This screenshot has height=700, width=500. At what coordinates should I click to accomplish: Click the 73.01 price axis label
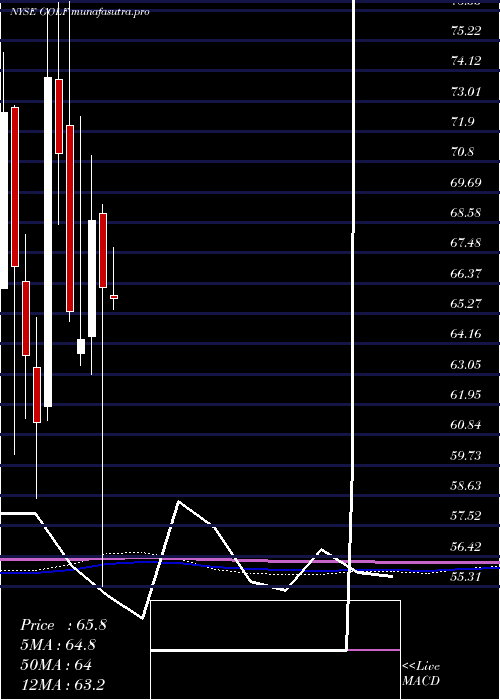coord(466,92)
